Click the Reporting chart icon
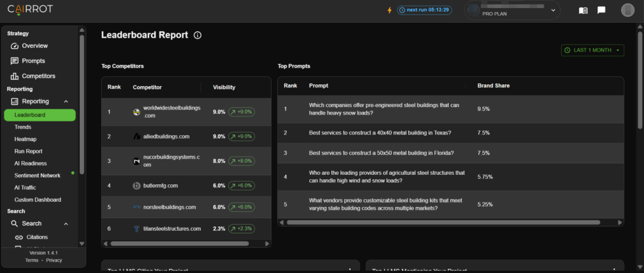 pos(15,101)
